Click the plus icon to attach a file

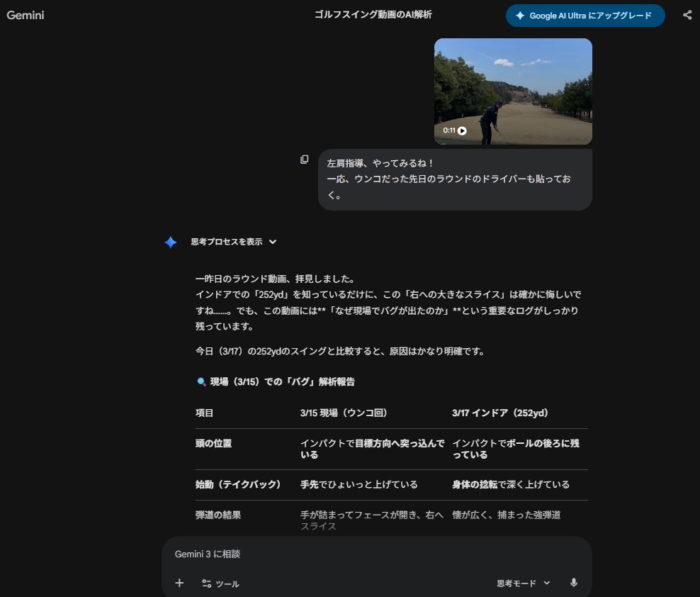(x=179, y=583)
